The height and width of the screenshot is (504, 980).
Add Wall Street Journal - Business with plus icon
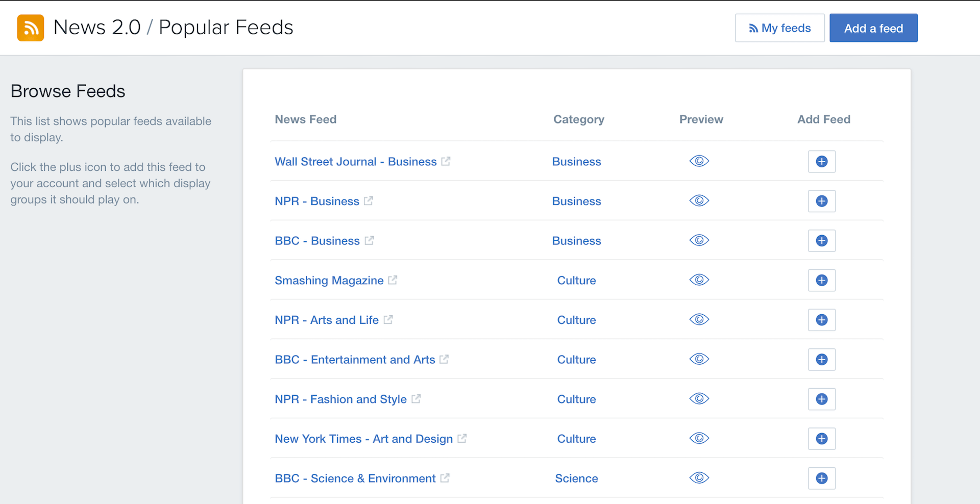pos(821,161)
